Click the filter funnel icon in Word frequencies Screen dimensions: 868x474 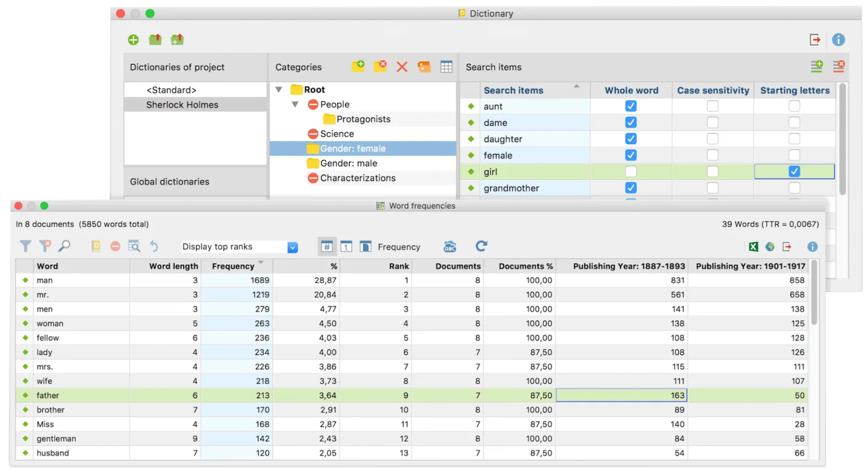click(x=25, y=246)
